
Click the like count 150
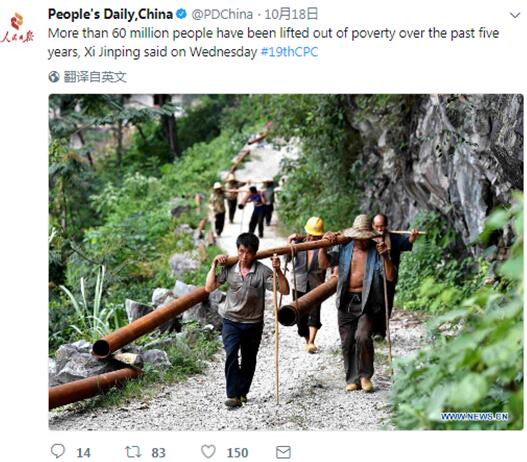[237, 453]
